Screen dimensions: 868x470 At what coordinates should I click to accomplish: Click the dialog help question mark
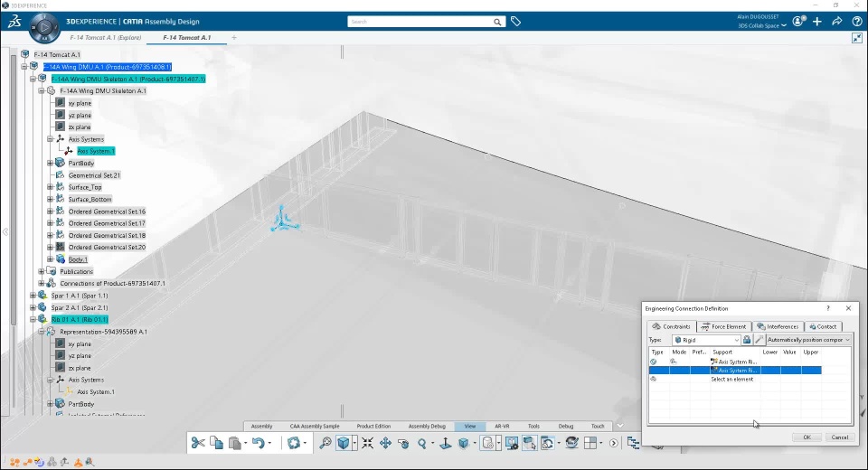click(x=828, y=308)
